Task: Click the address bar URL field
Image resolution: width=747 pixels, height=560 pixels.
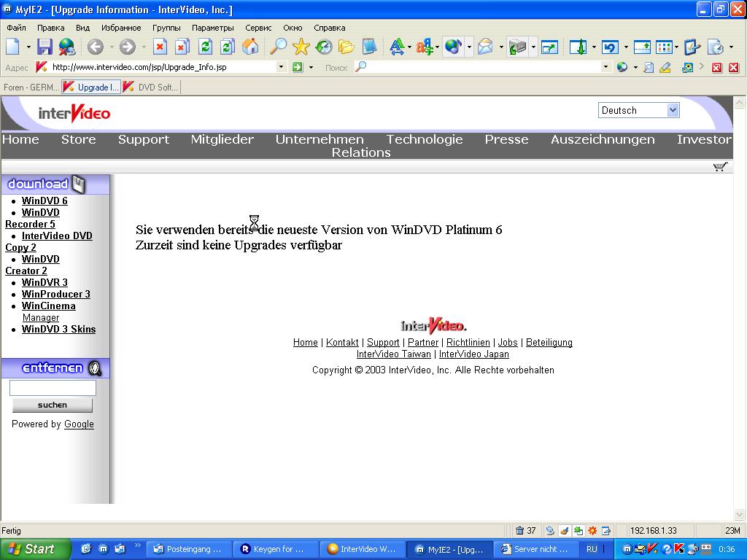Action: point(162,67)
